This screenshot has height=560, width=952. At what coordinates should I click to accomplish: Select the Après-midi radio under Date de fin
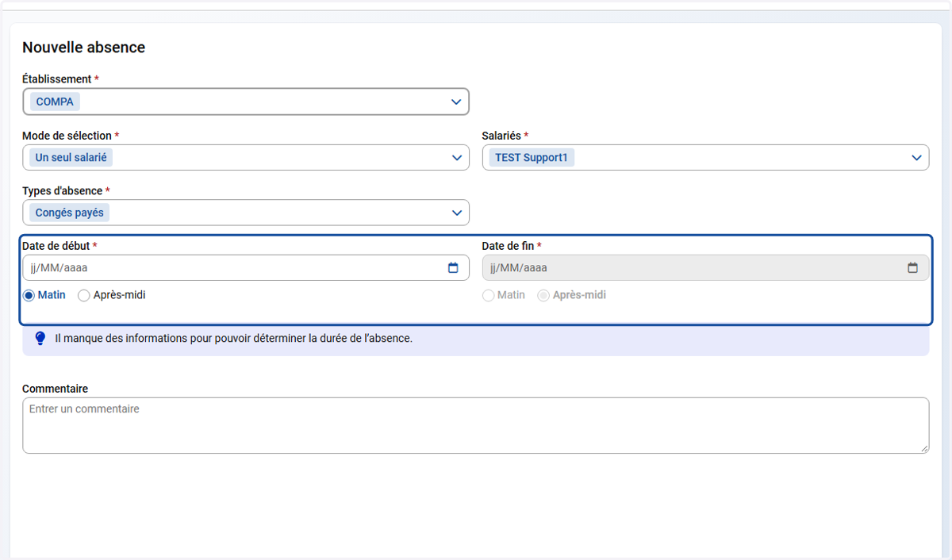coord(543,295)
